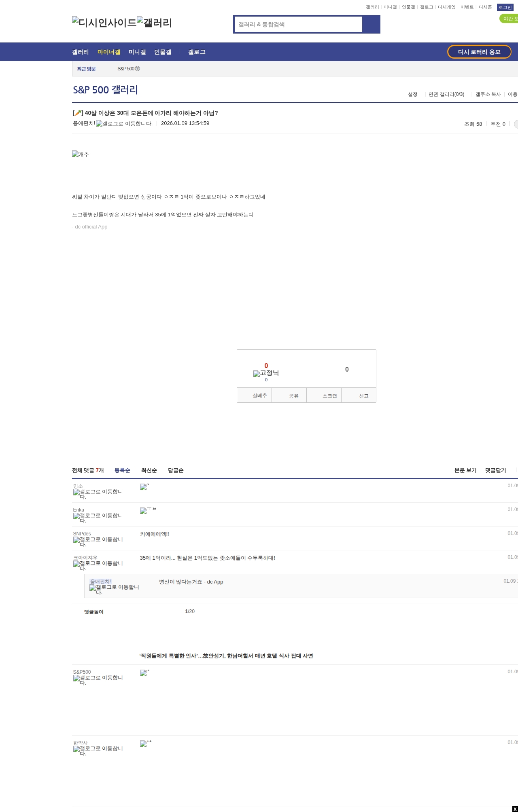
Task: Click 갤주소 복사 to copy gallery address
Action: [488, 94]
